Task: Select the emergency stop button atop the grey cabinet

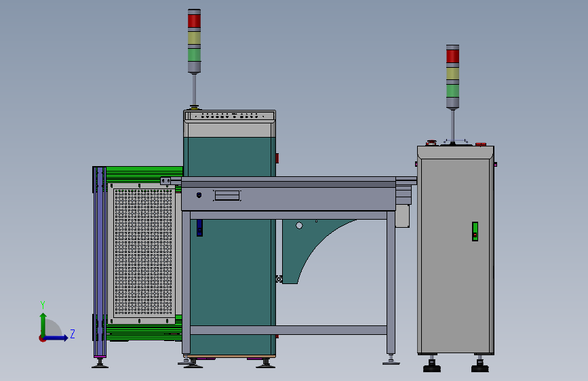Action: (x=431, y=142)
